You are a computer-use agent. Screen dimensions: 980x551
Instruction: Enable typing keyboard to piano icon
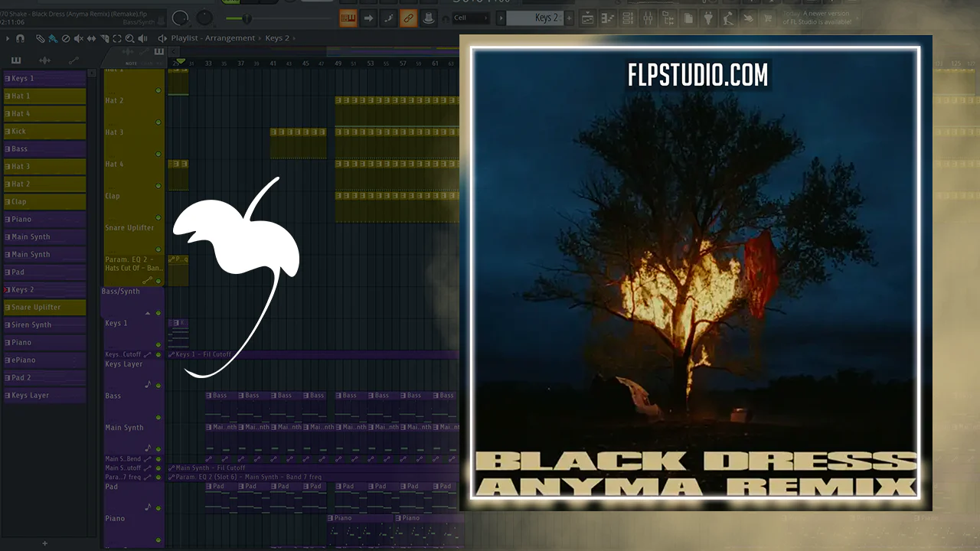point(348,18)
